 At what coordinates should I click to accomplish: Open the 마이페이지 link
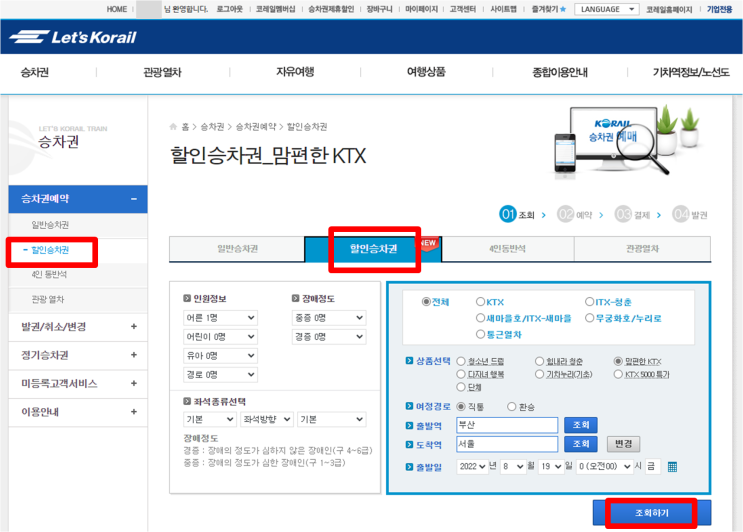click(421, 9)
